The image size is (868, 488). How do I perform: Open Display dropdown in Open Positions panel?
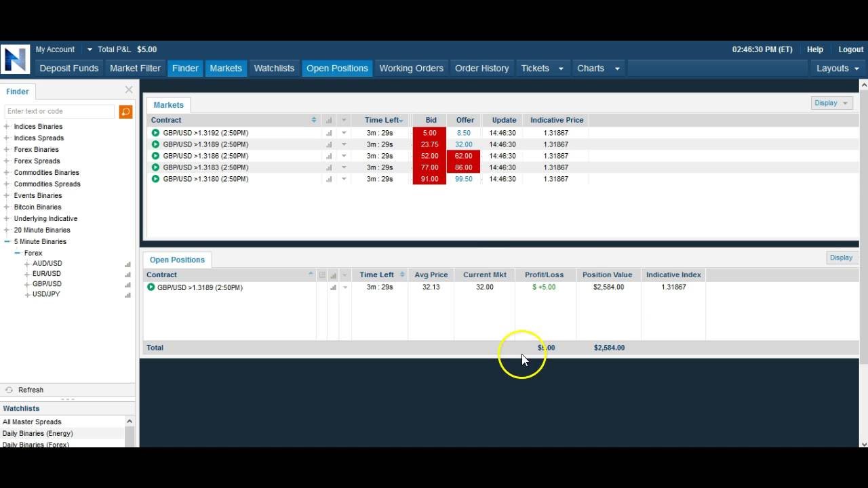pos(842,258)
